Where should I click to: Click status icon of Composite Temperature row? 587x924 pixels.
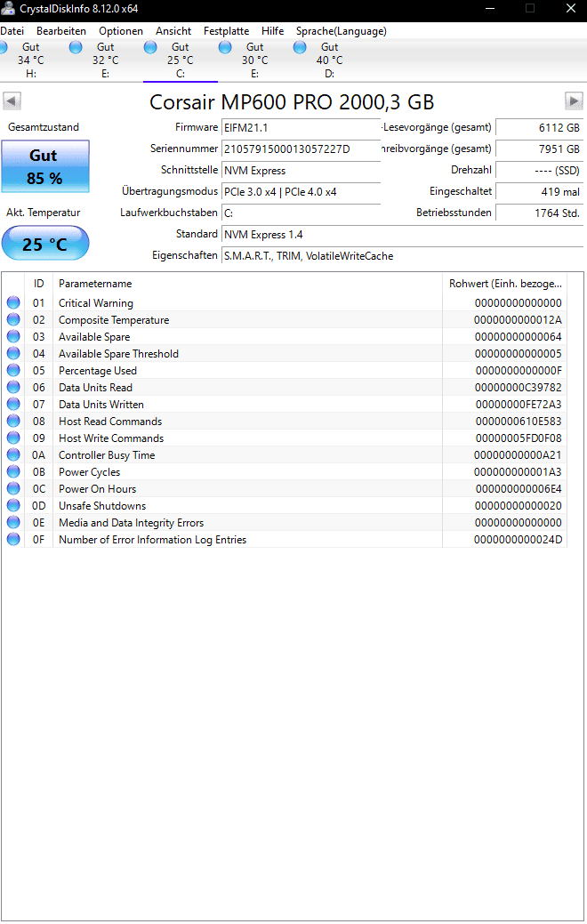[x=13, y=320]
